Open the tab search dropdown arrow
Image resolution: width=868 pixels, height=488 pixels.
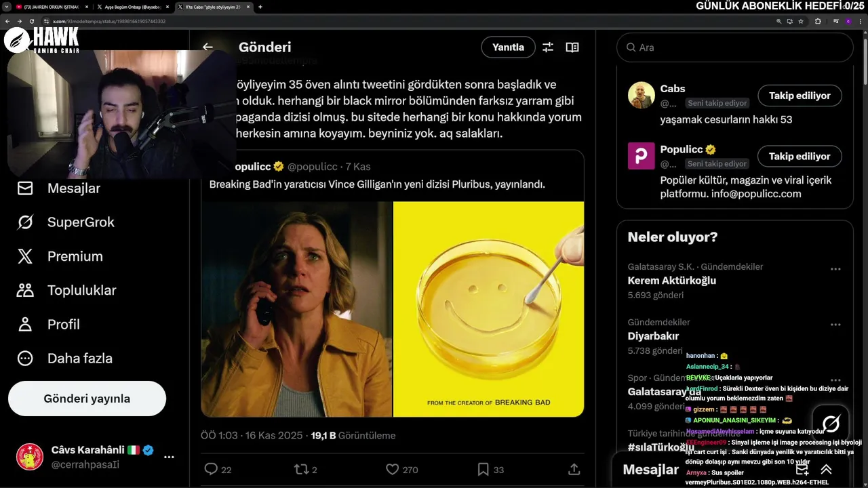(x=5, y=7)
